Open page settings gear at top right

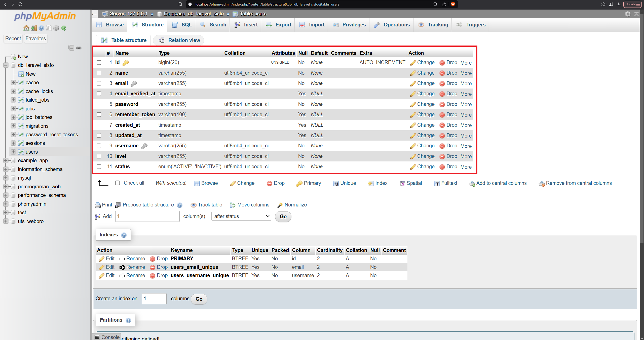[628, 14]
